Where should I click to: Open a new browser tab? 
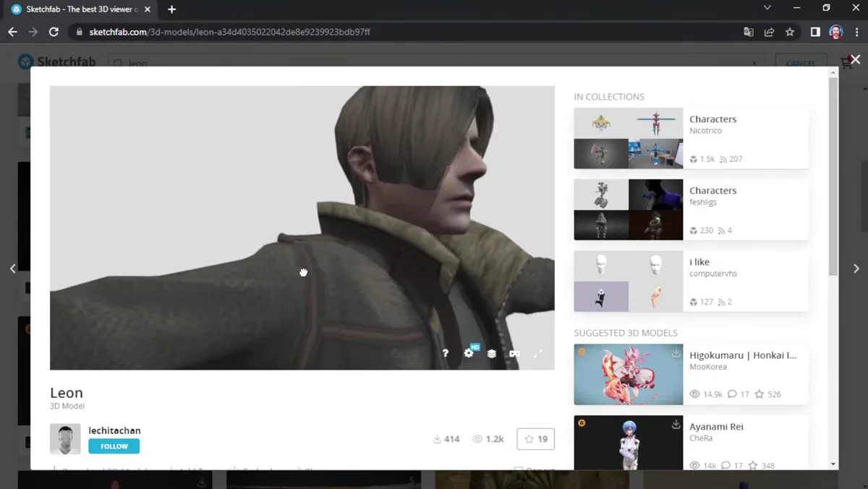(171, 9)
